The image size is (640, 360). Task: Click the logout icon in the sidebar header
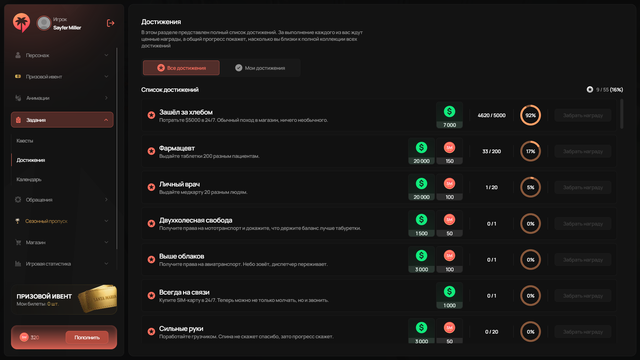[110, 23]
